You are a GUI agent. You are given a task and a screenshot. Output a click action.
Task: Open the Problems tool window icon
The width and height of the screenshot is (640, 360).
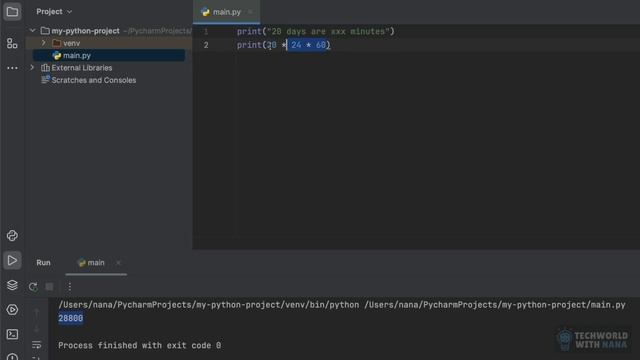click(x=12, y=357)
